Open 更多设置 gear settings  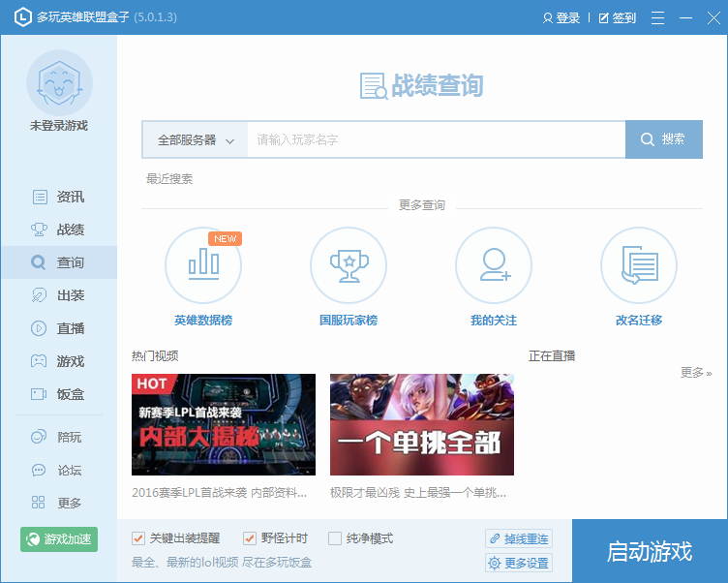519,563
